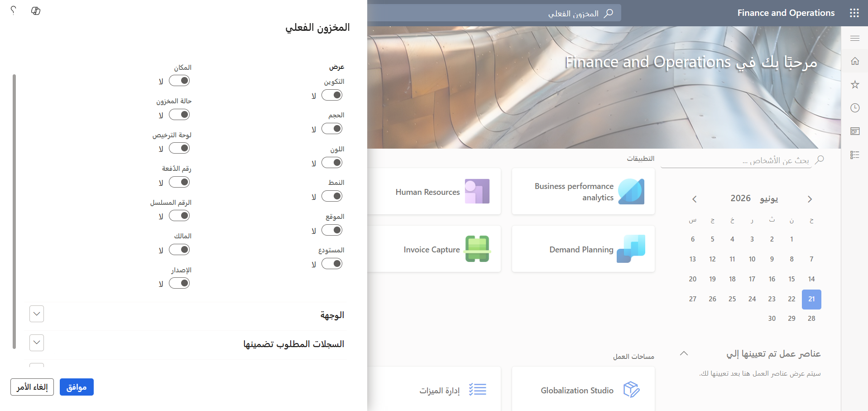Open Favorites star in the sidebar

[855, 85]
